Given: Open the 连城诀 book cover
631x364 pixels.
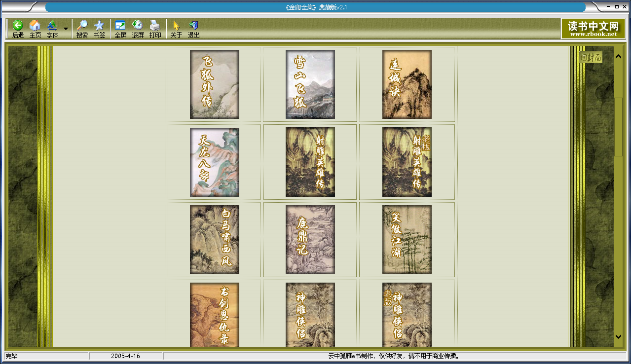Looking at the screenshot, I should (x=407, y=84).
